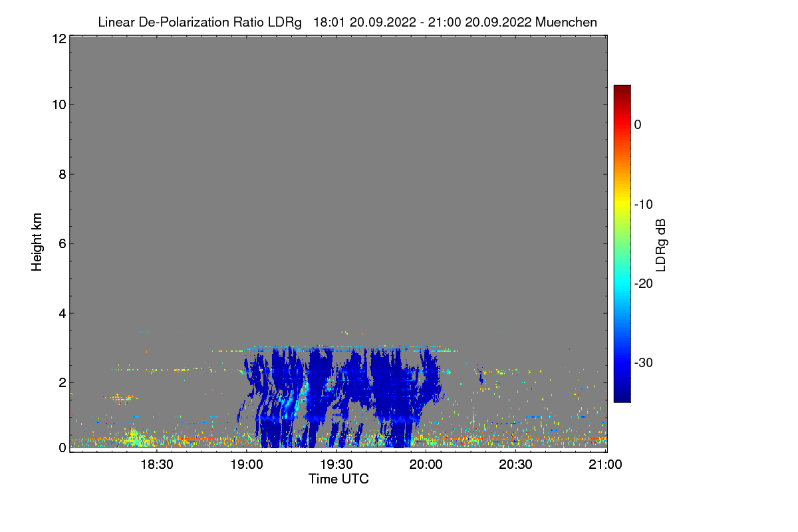Click the '8' height axis label
The width and height of the screenshot is (798, 532).
pyautogui.click(x=61, y=174)
